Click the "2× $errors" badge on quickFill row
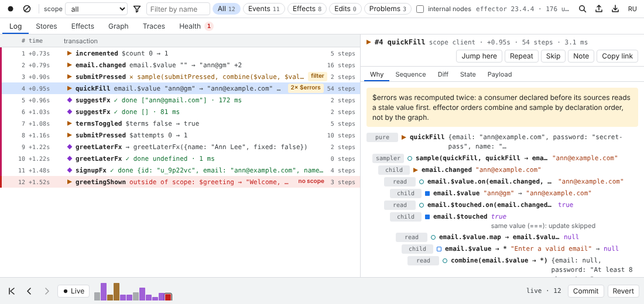644x304 pixels. [306, 88]
